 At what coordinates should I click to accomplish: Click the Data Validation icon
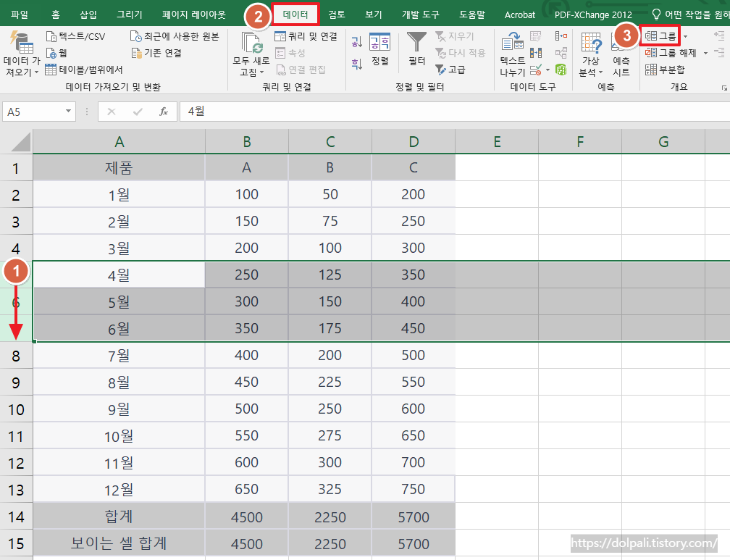click(536, 70)
